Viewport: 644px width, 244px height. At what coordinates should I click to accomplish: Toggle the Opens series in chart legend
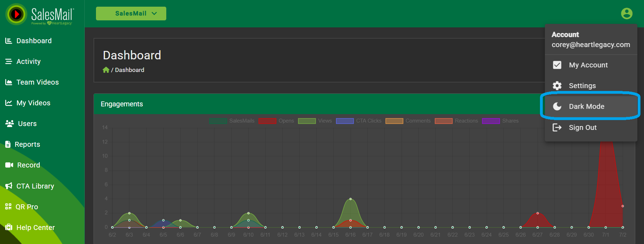pos(276,121)
